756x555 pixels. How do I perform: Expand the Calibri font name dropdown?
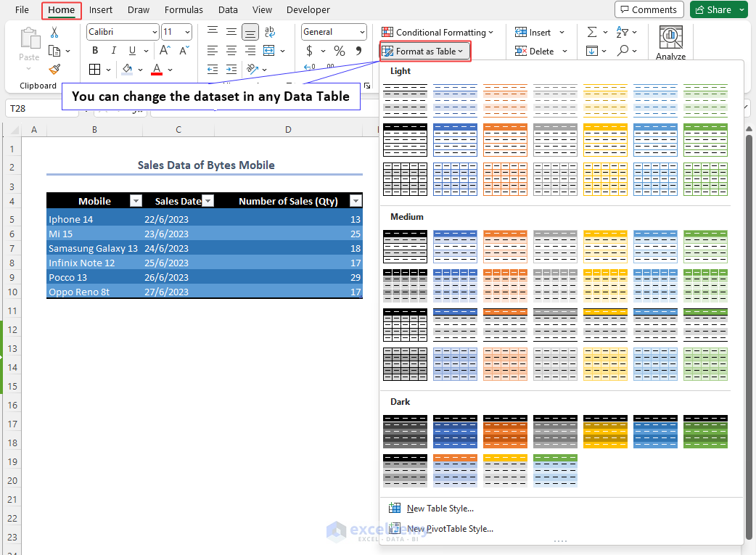point(155,32)
